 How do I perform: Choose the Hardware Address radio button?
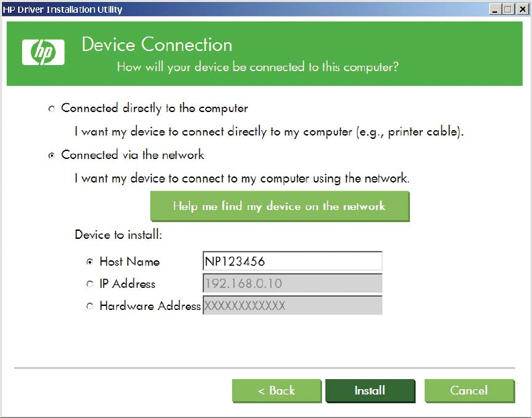90,307
